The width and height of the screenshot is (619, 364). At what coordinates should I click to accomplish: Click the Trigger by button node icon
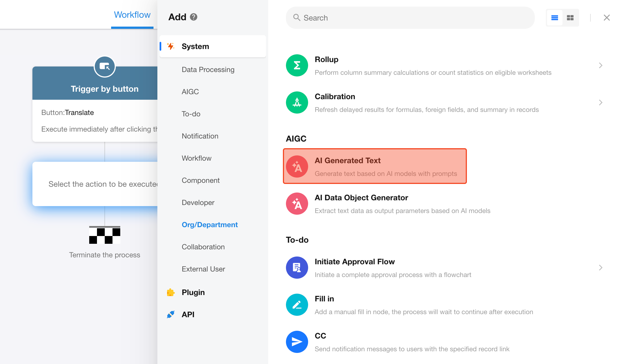click(104, 66)
